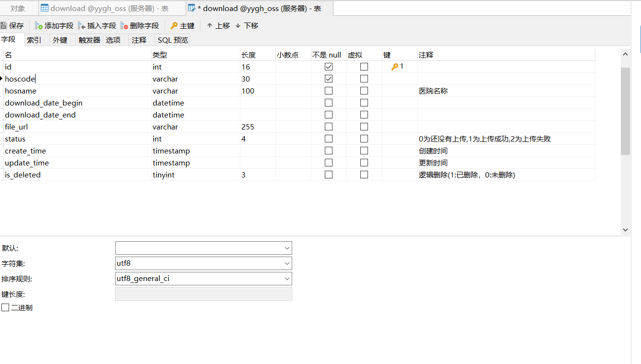Click the 类型 column header
Screen dimensions: 641x364
click(196, 55)
